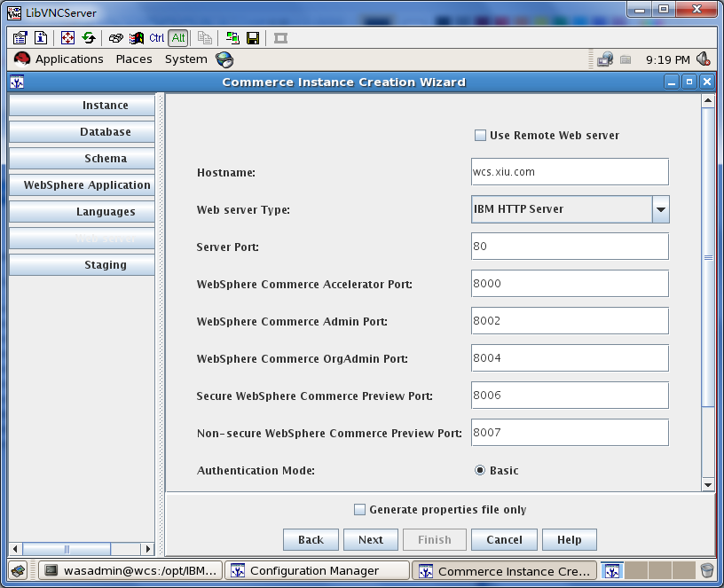The width and height of the screenshot is (724, 588).
Task: Click the keyboard indicator tray icon
Action: (626, 60)
